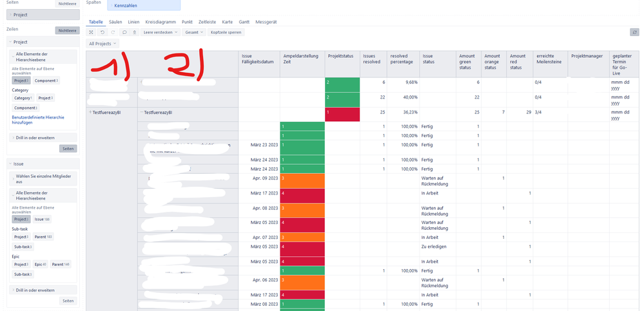Select Parent 183 level under Sub-task
Image resolution: width=644 pixels, height=311 pixels.
click(43, 237)
